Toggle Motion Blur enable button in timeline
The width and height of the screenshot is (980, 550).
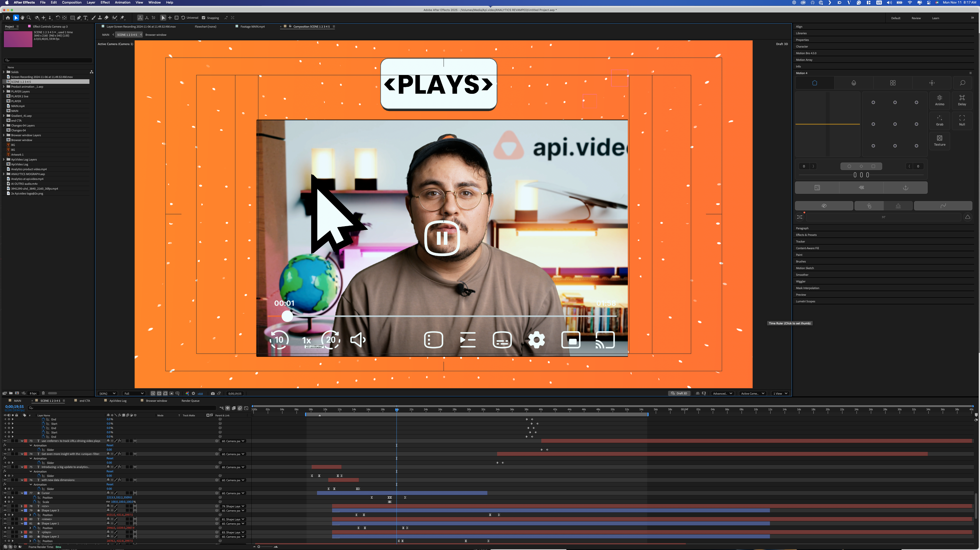pyautogui.click(x=240, y=408)
